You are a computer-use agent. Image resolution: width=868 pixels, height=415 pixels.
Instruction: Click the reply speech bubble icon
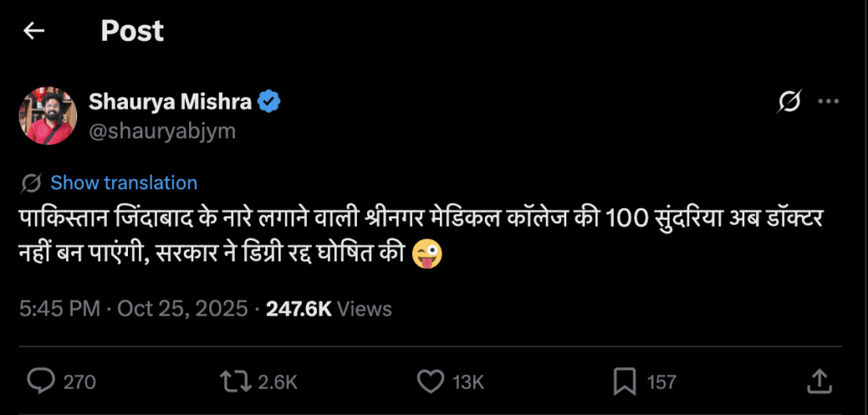[x=41, y=381]
